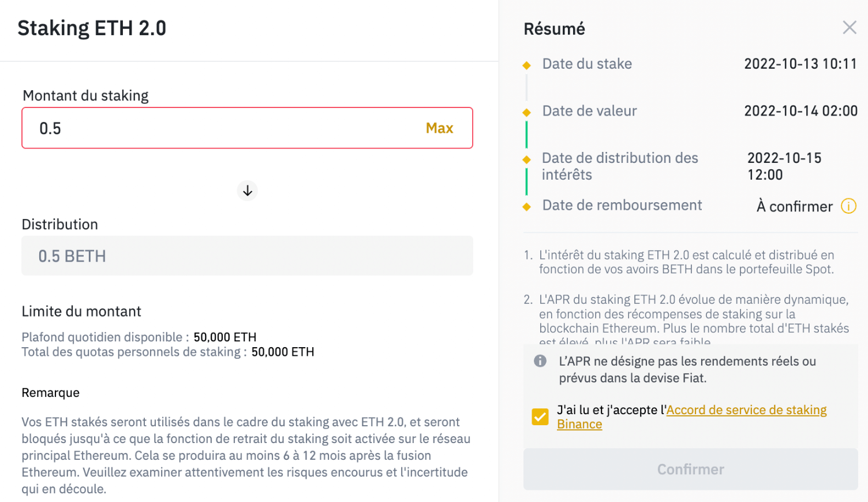Click the downward conversion arrow icon
The image size is (868, 502).
[247, 191]
